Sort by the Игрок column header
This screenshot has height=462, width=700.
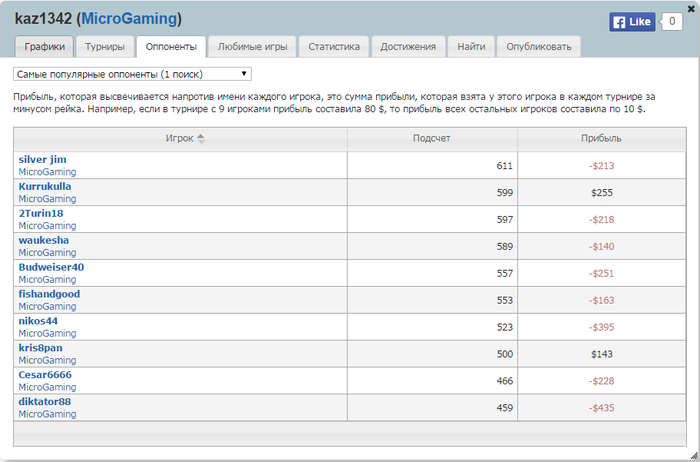point(180,138)
